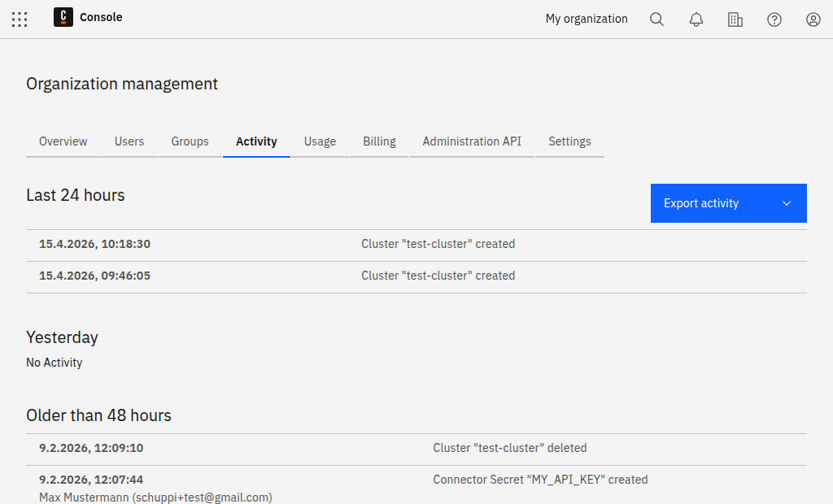Click the Export activity button
Screen dimensions: 833x504
click(x=701, y=203)
